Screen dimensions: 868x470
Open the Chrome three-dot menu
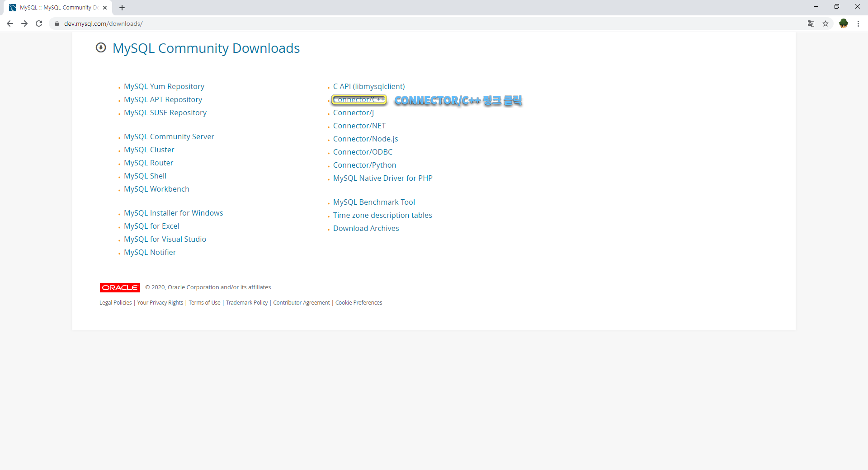858,23
